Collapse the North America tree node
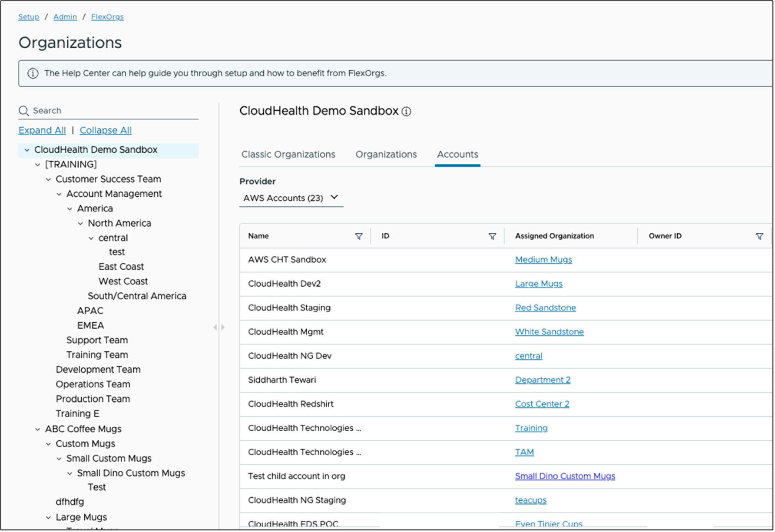The height and width of the screenshot is (532, 775). pyautogui.click(x=80, y=224)
